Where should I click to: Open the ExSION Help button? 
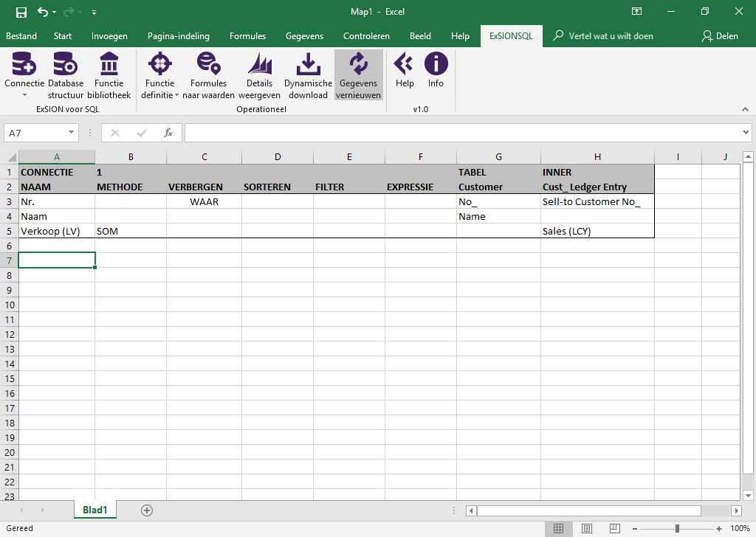click(405, 70)
